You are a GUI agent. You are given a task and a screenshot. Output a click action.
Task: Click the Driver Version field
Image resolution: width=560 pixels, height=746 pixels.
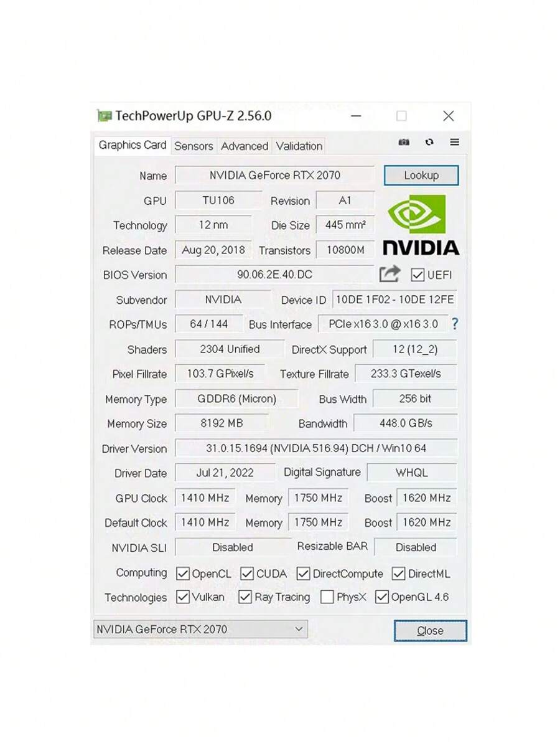316,448
